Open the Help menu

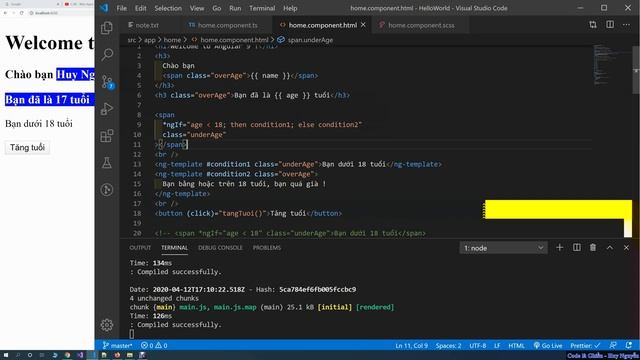coord(290,8)
